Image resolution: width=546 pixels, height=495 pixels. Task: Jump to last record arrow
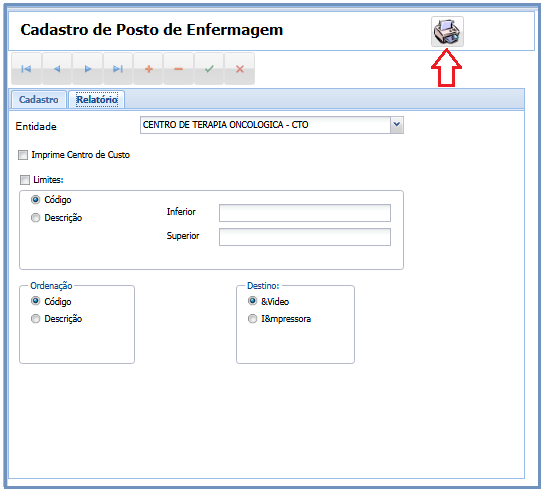tap(118, 69)
